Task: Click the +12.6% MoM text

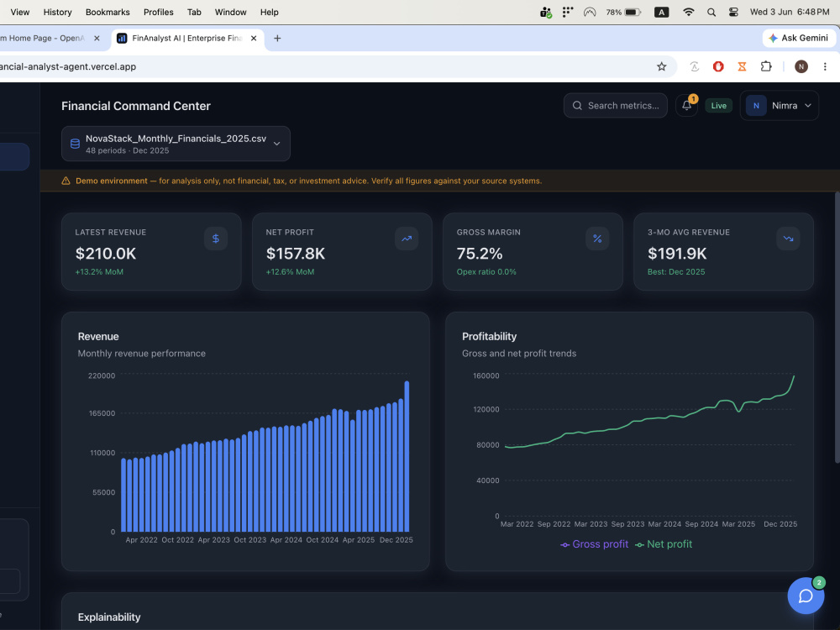Action: pos(290,272)
